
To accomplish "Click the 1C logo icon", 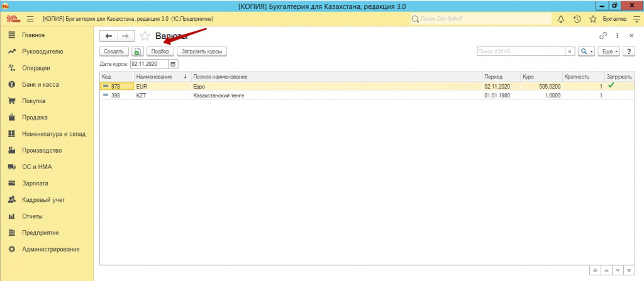I will coord(13,19).
